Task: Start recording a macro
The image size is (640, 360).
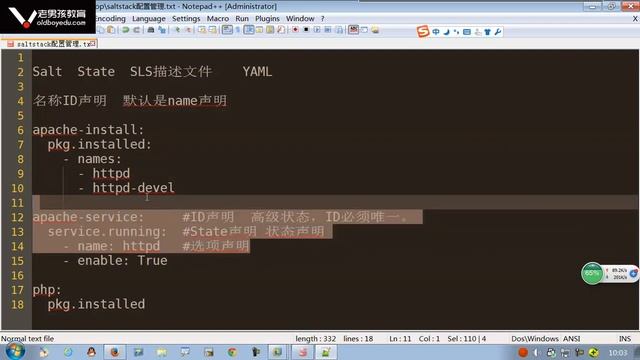Action: (x=295, y=30)
